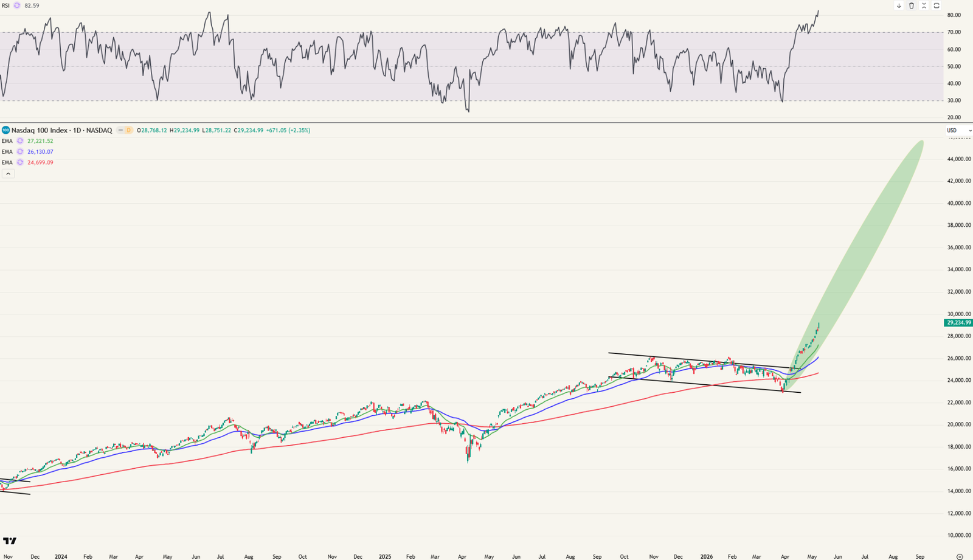This screenshot has height=560, width=973.
Task: Click the 70.00 RSI scale label
Action: point(954,32)
